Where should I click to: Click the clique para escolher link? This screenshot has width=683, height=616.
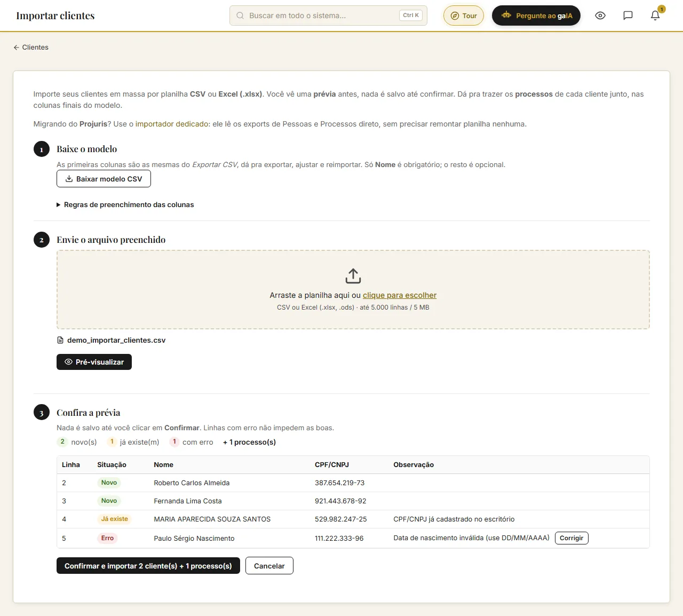[400, 295]
